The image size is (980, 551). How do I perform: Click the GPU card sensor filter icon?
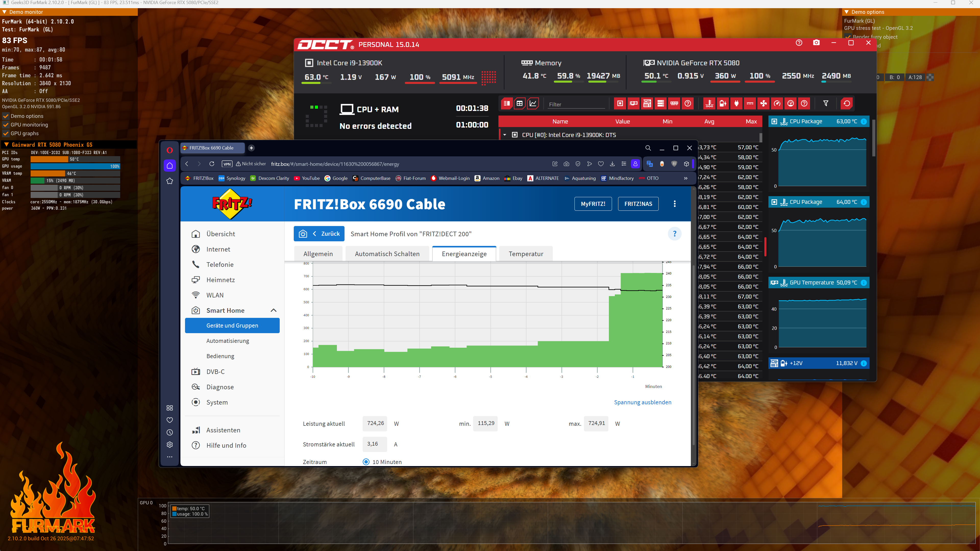[x=633, y=103]
